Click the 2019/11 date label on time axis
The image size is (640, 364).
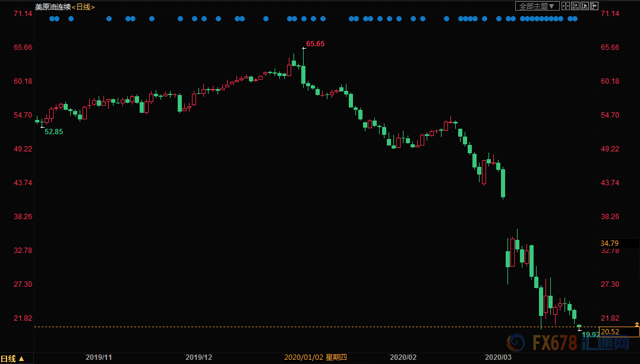(x=99, y=357)
